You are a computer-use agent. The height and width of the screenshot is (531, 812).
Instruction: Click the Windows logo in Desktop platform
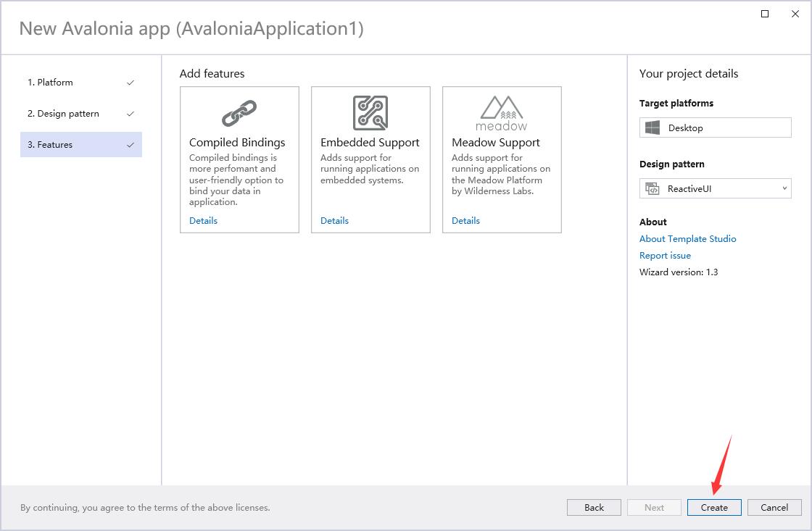point(652,128)
